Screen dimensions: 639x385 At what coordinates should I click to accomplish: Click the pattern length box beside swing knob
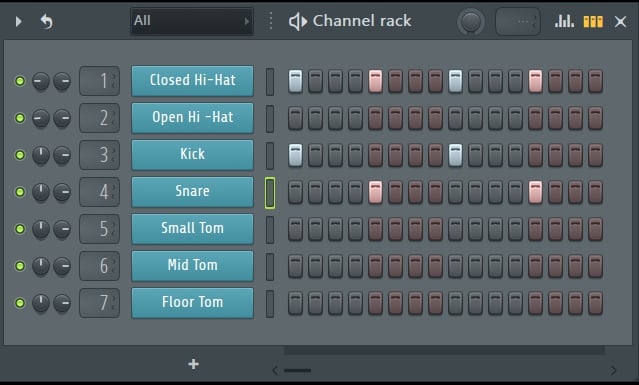coord(518,22)
